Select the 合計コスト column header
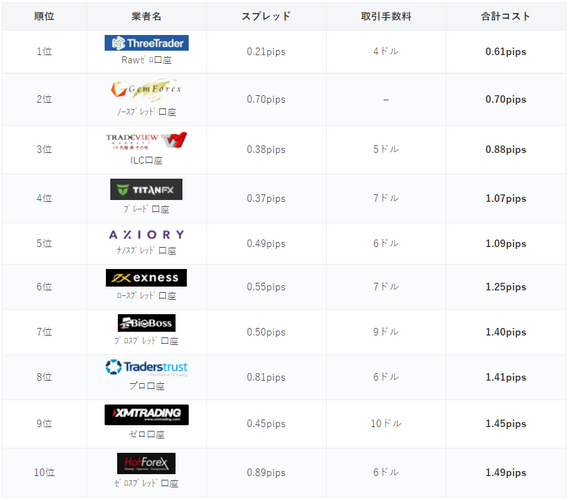 click(506, 16)
